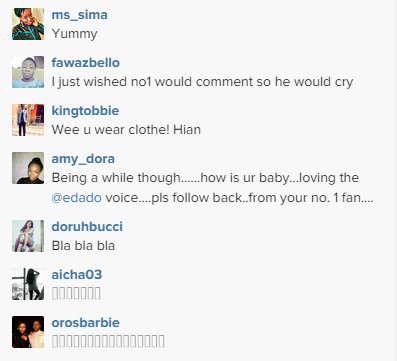Open doruhbucci's profile picture
The height and width of the screenshot is (361, 397).
(28, 236)
